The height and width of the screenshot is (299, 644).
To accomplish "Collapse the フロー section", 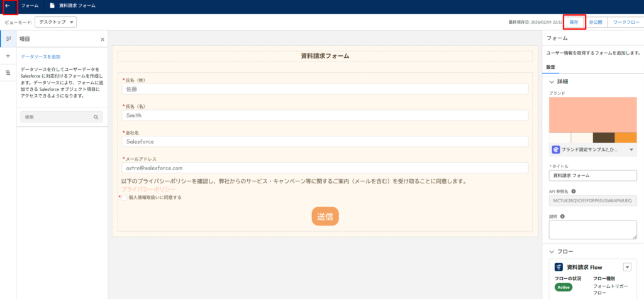I will (552, 251).
